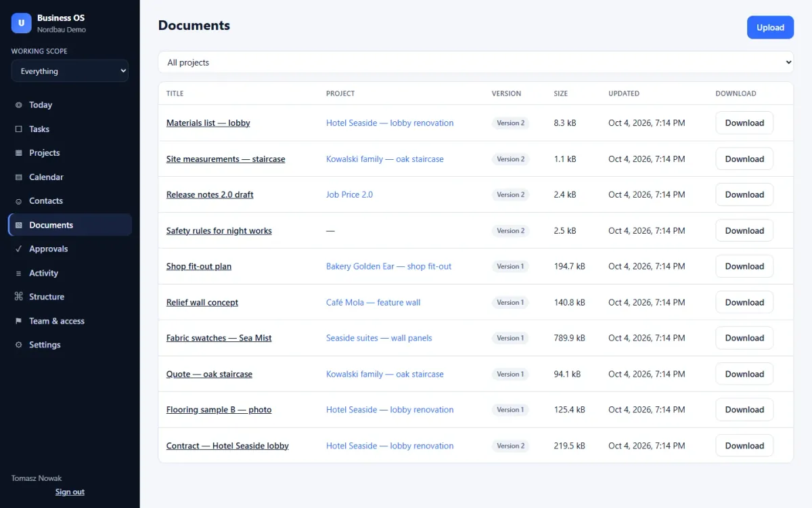Download the Relief wall concept
The height and width of the screenshot is (508, 812).
(744, 302)
